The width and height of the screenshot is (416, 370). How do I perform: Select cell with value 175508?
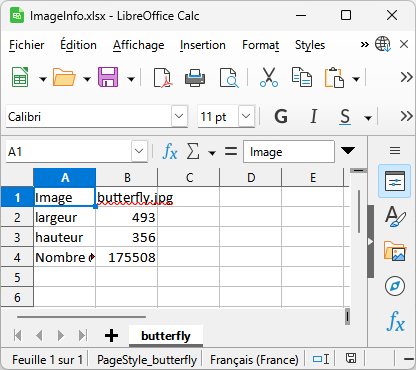point(127,257)
